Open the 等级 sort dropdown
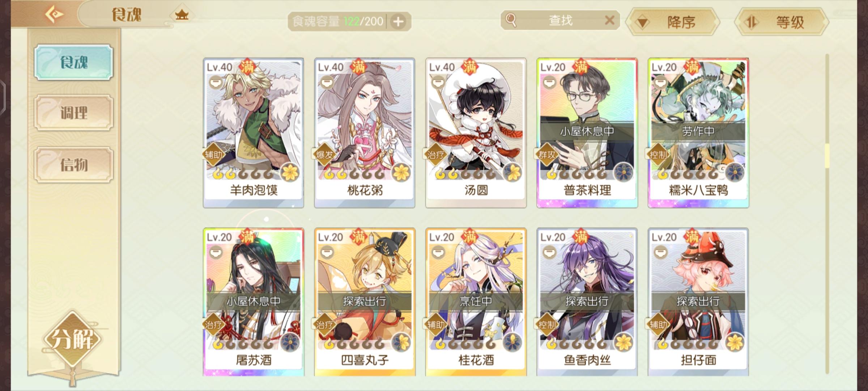 [x=781, y=22]
